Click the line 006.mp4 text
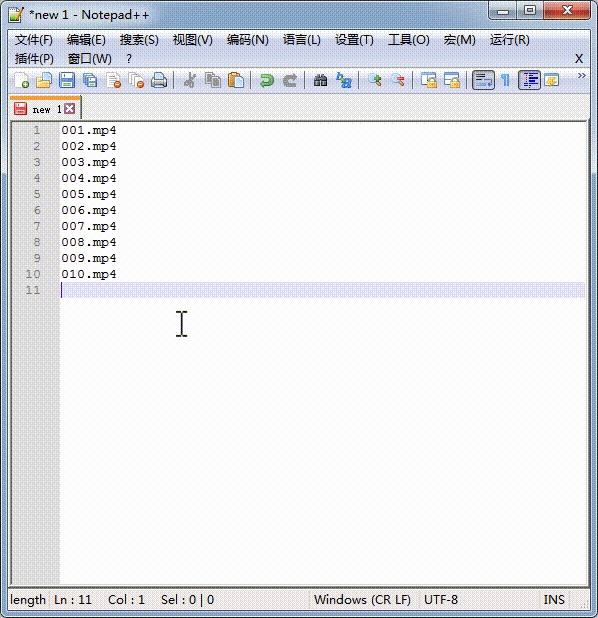The height and width of the screenshot is (618, 598). click(x=89, y=210)
